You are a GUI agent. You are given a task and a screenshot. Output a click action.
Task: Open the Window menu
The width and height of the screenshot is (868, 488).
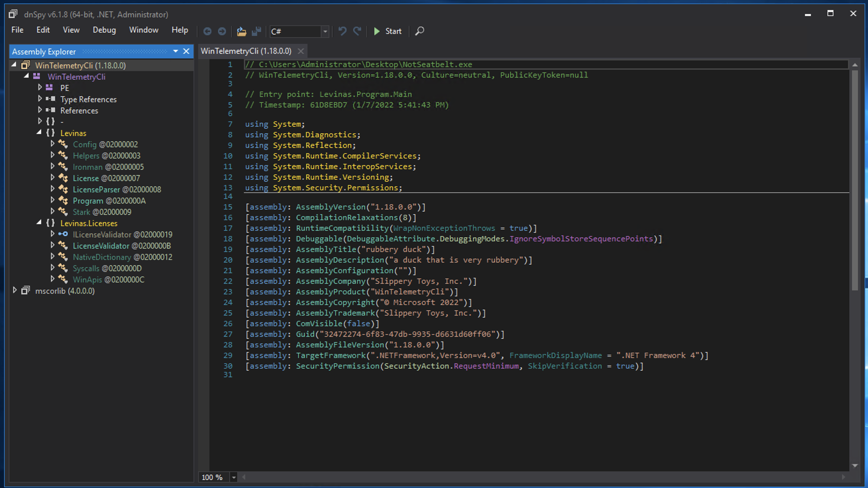pos(143,30)
